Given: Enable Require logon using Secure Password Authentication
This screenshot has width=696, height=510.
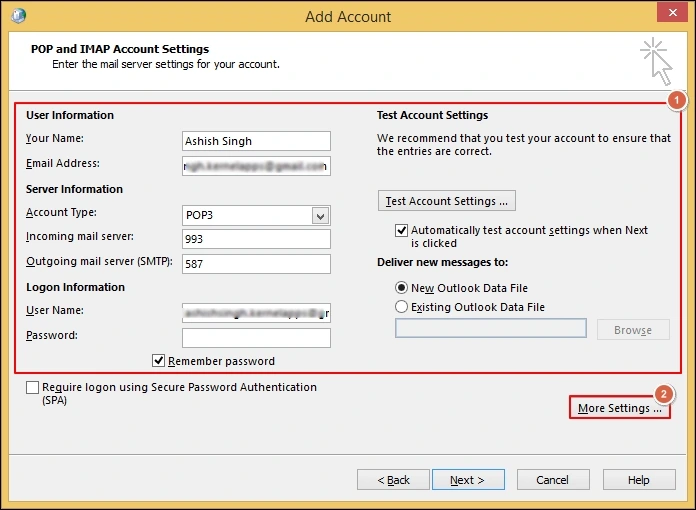Looking at the screenshot, I should click(34, 388).
